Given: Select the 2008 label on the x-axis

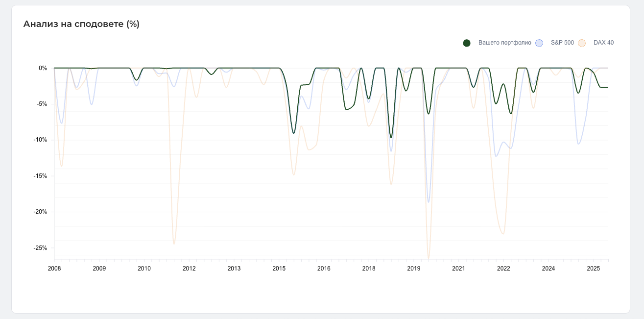Looking at the screenshot, I should 54,269.
